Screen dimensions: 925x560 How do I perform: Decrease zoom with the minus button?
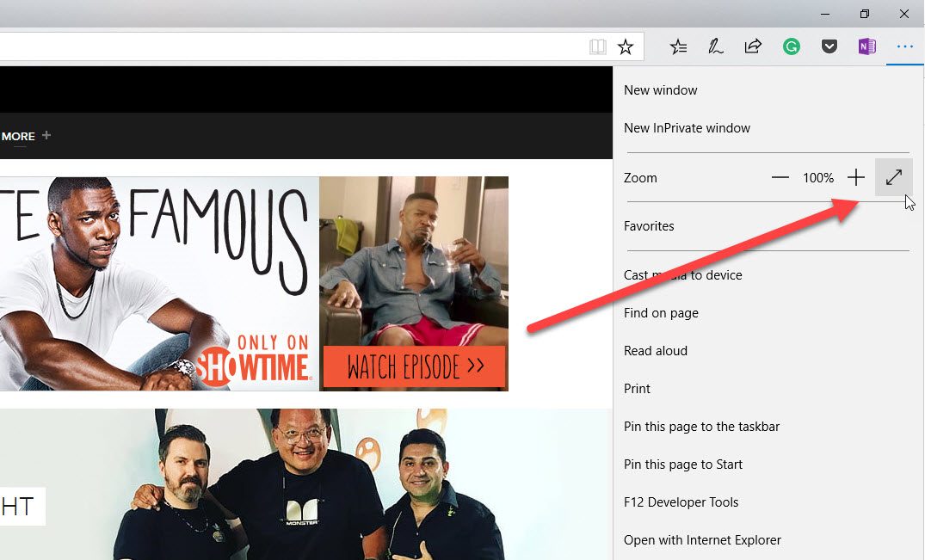click(780, 177)
